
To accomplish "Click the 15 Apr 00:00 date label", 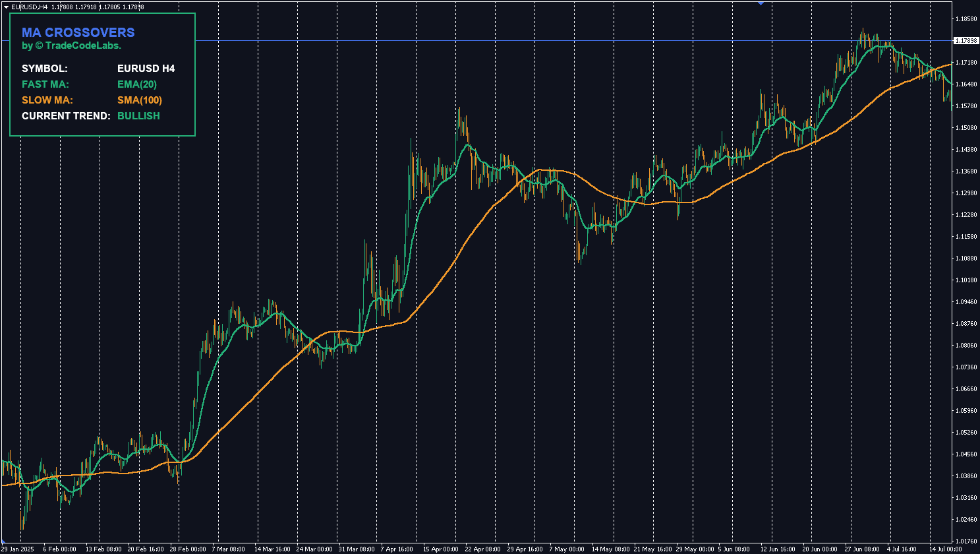I will [x=440, y=549].
